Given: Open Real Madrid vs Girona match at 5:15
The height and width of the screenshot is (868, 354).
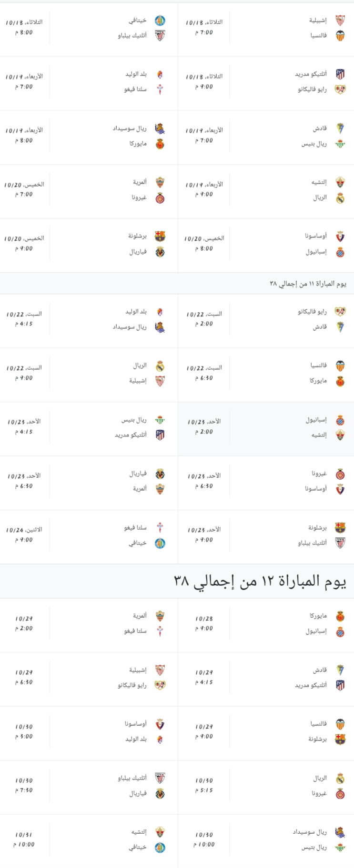Looking at the screenshot, I should coord(266,787).
